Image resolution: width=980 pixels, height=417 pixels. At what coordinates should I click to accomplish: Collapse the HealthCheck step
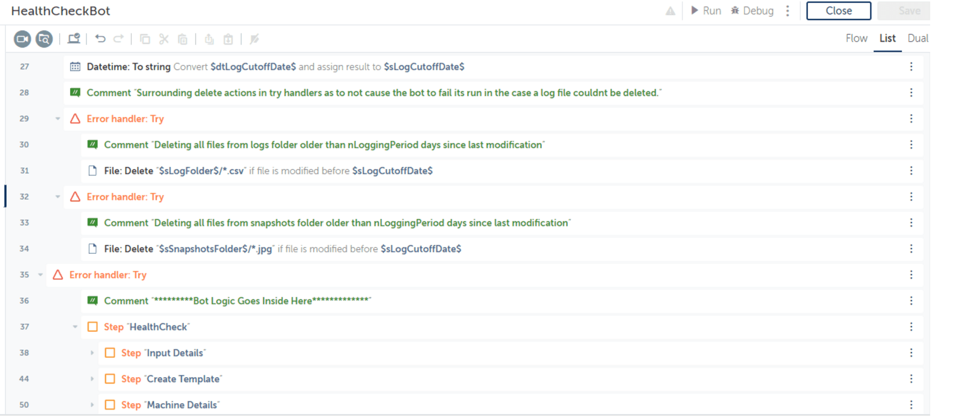pyautogui.click(x=75, y=327)
